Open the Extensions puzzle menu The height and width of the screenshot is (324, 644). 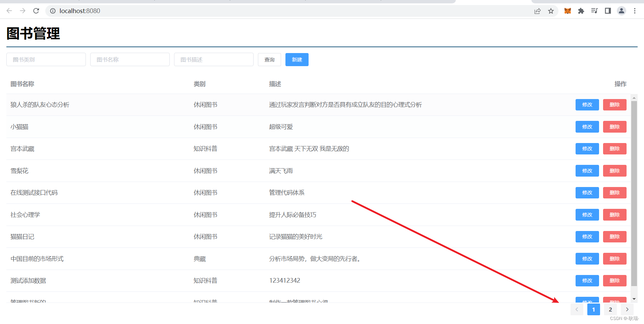click(x=581, y=11)
